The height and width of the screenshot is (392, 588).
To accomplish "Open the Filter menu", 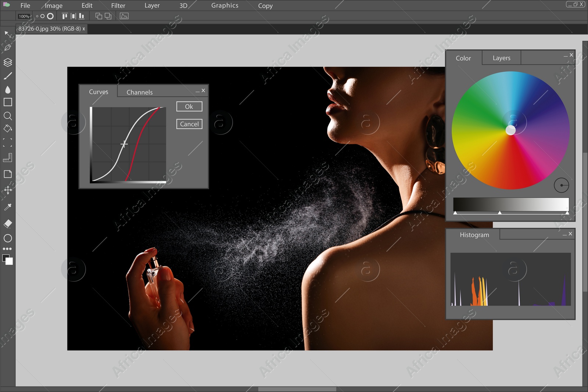I will click(x=118, y=6).
